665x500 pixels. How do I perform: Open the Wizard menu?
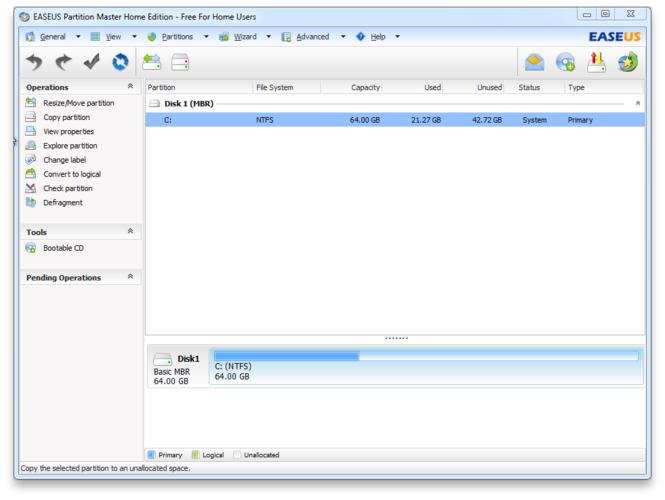coord(245,37)
